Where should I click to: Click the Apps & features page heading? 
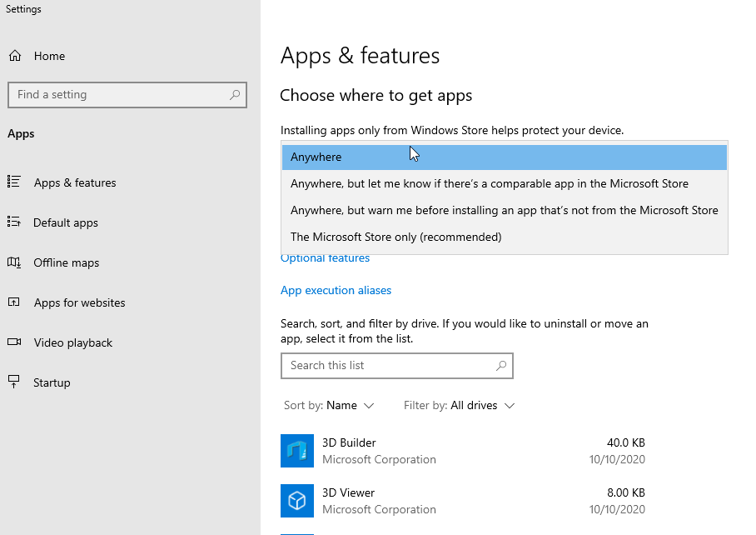coord(361,56)
